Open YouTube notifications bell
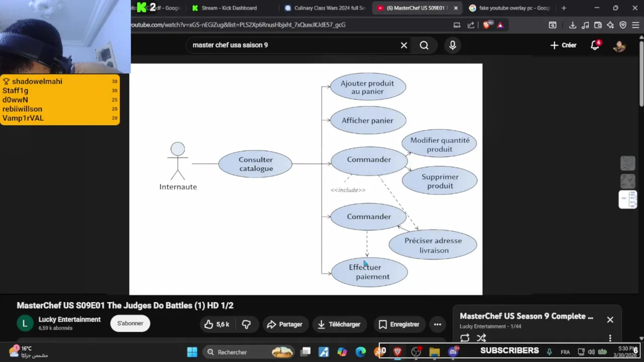644x362 pixels. click(595, 45)
